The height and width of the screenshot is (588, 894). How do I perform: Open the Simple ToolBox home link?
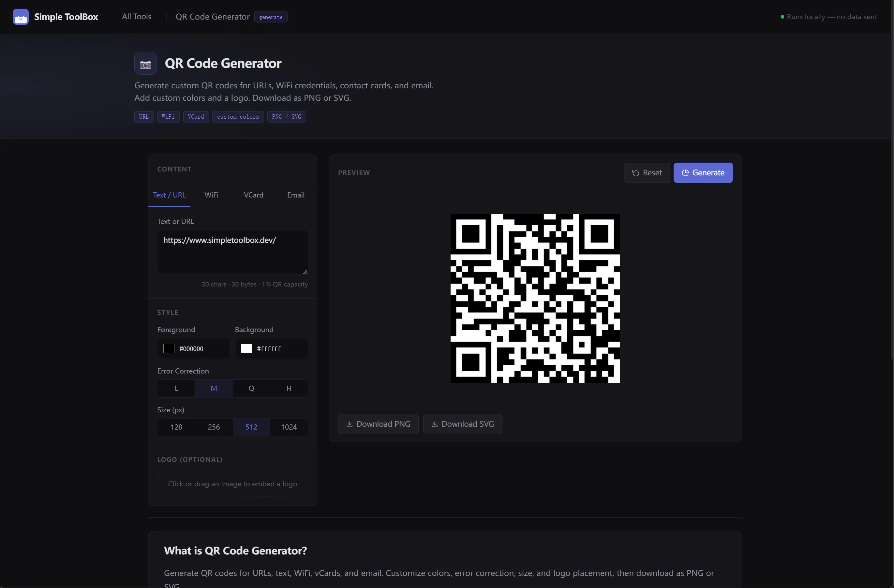coord(55,17)
